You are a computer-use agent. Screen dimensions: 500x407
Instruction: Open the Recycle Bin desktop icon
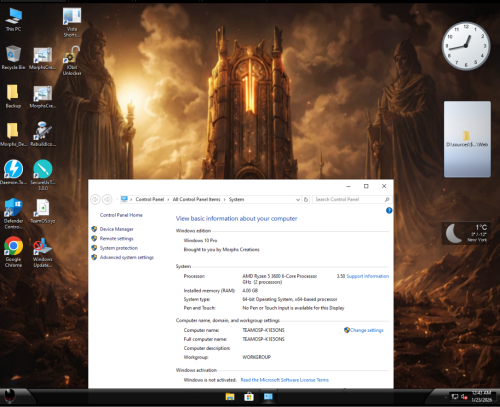(13, 57)
